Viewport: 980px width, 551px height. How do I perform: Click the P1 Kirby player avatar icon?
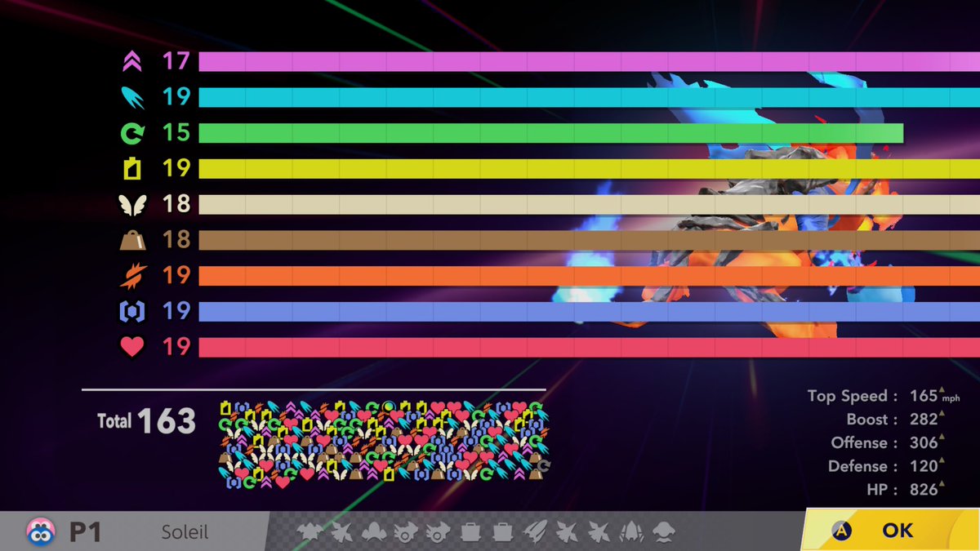(39, 531)
